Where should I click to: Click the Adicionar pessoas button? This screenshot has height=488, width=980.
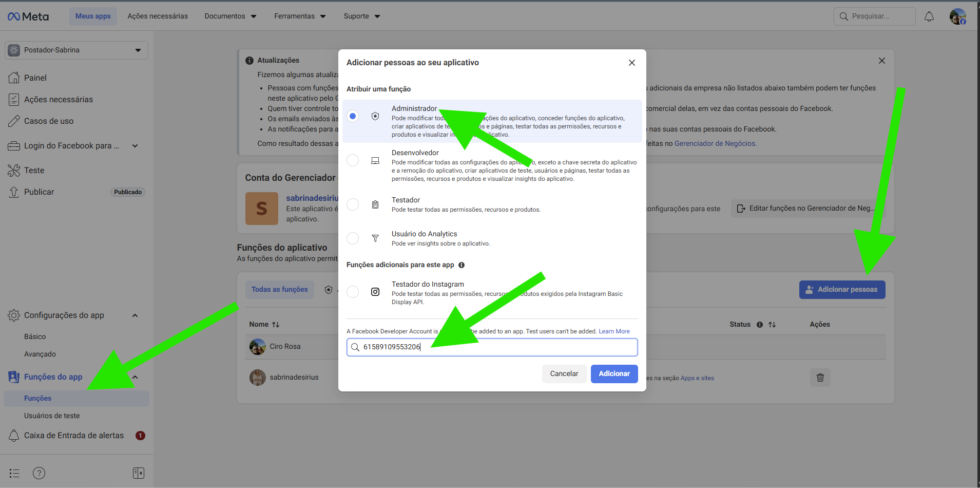click(842, 290)
